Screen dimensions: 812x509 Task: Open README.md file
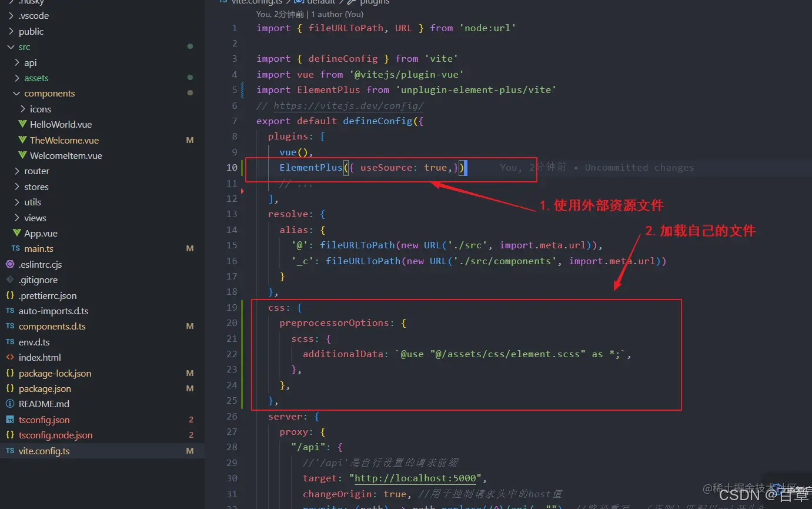[x=44, y=404]
